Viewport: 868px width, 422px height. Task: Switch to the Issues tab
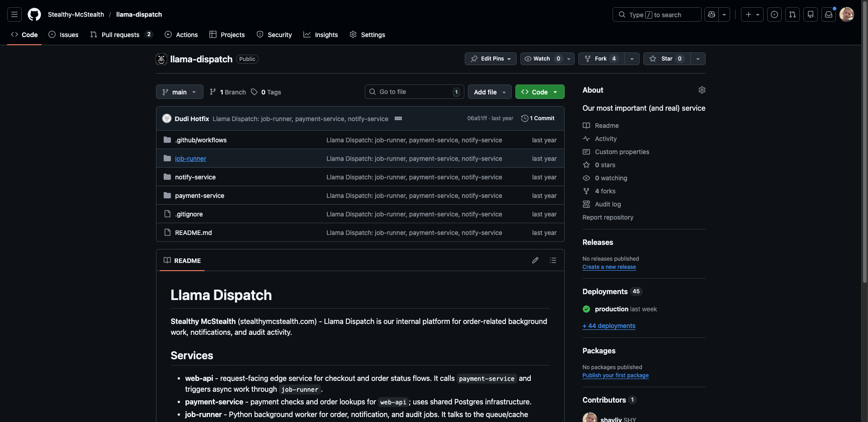63,35
